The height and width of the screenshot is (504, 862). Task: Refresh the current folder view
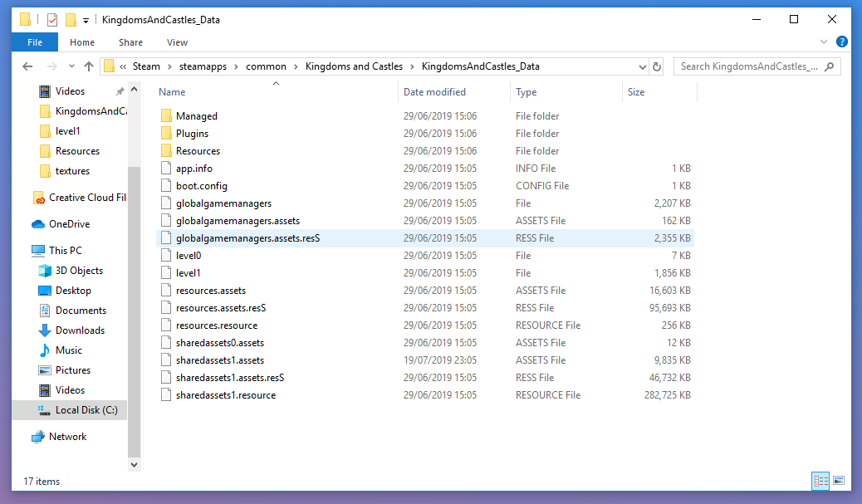657,66
